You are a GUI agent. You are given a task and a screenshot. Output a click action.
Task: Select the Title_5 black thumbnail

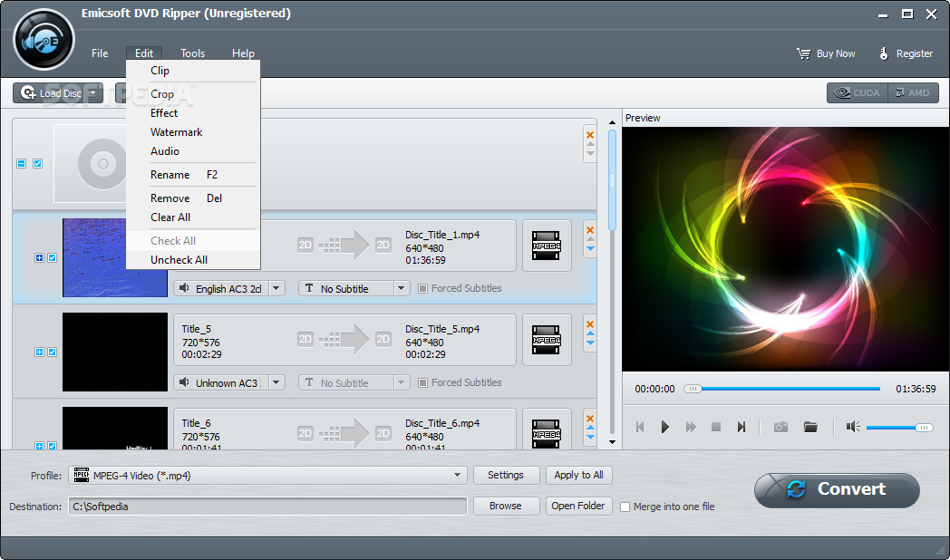tap(115, 352)
